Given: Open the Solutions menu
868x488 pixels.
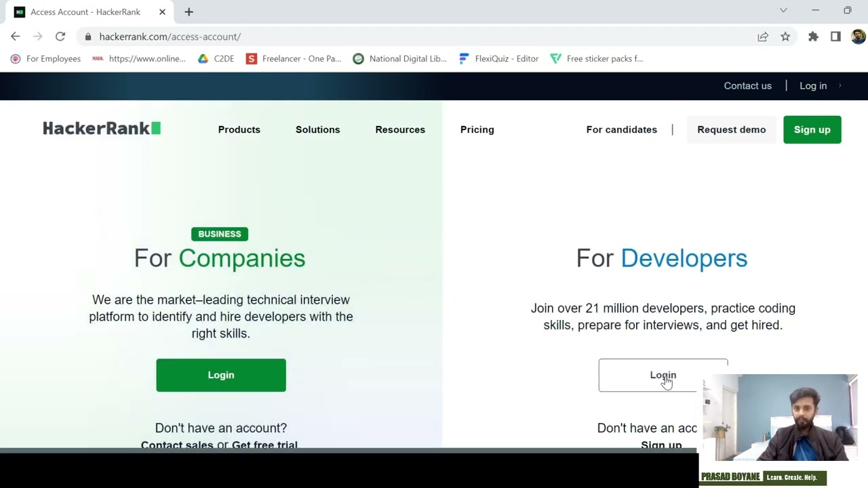Looking at the screenshot, I should (317, 129).
